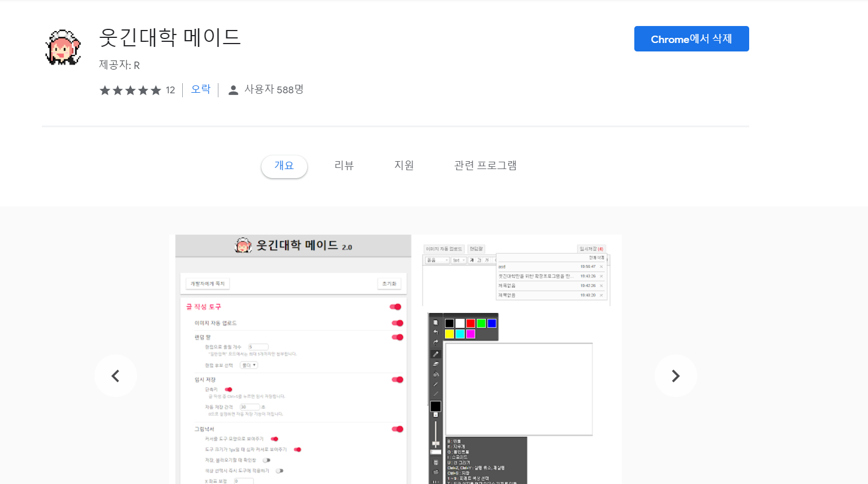This screenshot has height=484, width=868.
Task: Open the 오락 category link
Action: pyautogui.click(x=201, y=89)
